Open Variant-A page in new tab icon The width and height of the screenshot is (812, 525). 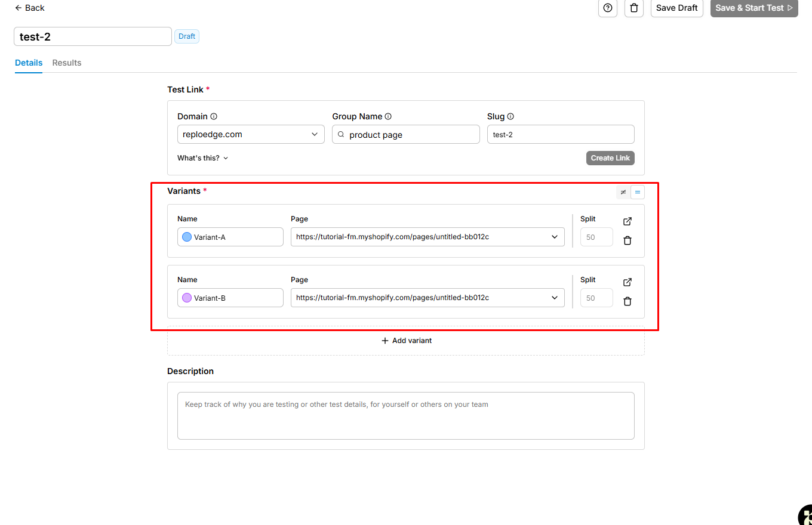(x=628, y=221)
